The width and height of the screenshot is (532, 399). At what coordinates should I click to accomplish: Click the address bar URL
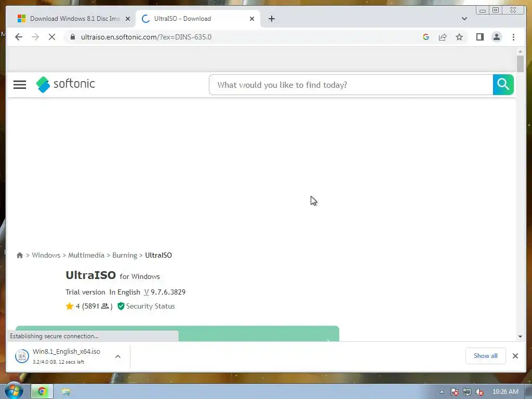(146, 37)
